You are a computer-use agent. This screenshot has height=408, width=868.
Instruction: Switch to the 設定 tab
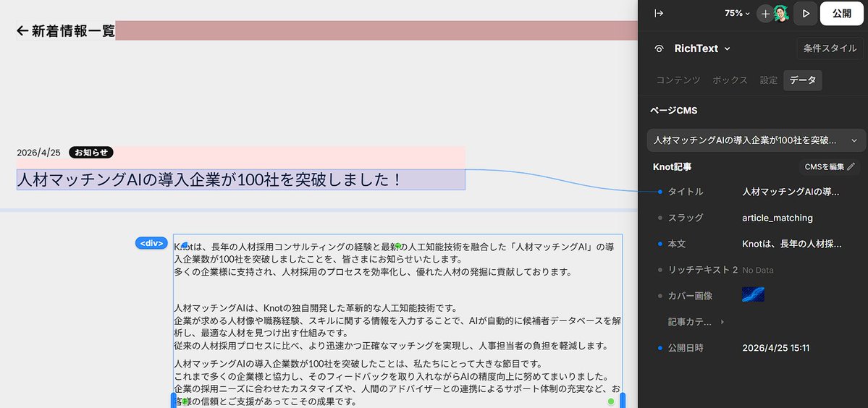pyautogui.click(x=768, y=80)
